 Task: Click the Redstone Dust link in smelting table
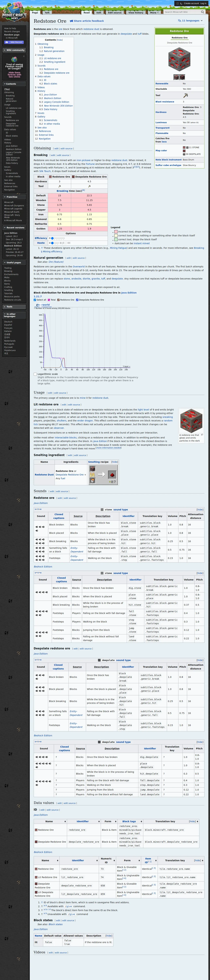click(44, 474)
